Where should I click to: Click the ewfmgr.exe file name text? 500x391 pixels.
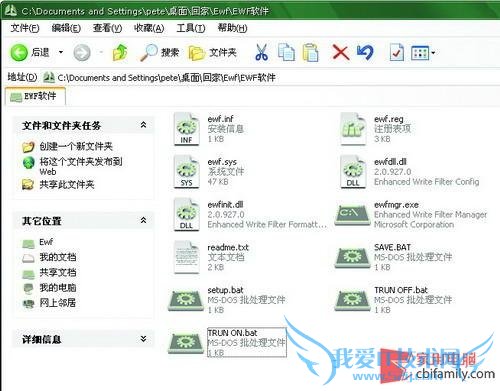click(396, 205)
